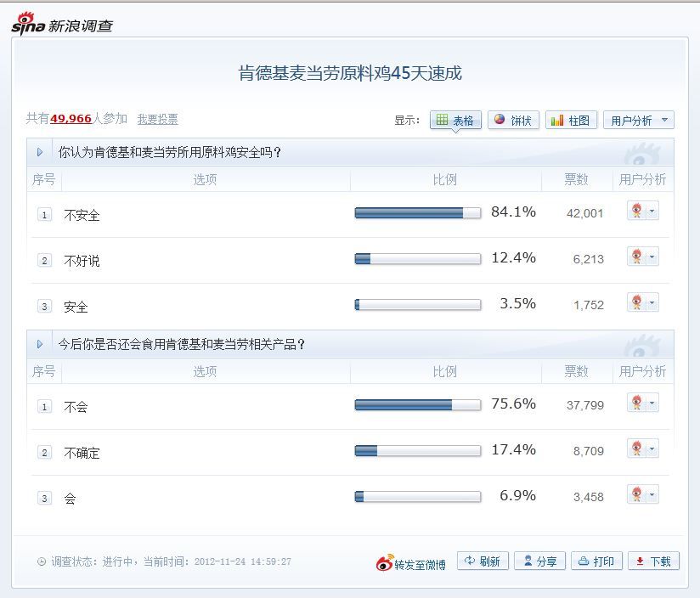Click user analysis icon for 会 row

[637, 494]
